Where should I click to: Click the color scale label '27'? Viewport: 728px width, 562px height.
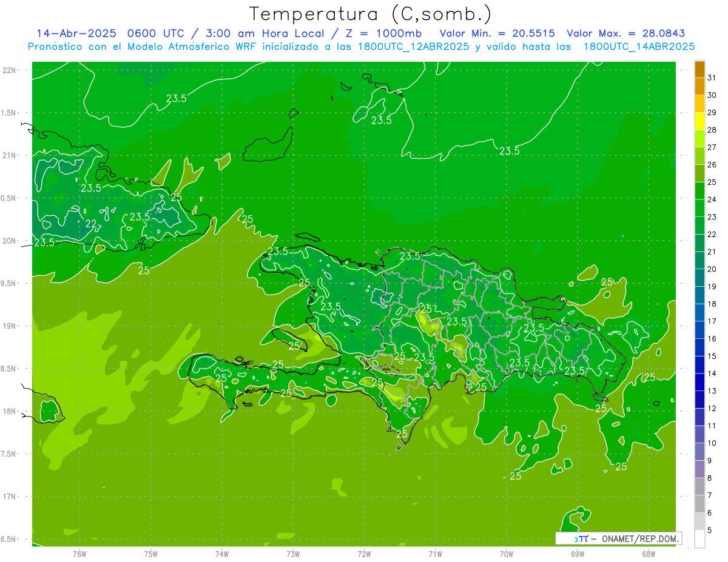tap(712, 147)
